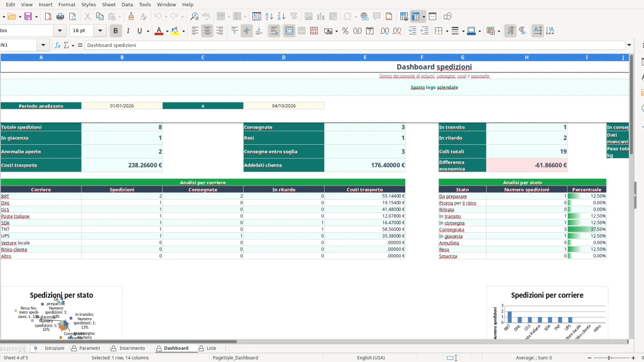Image resolution: width=644 pixels, height=362 pixels.
Task: Click the Export as PDF icon
Action: point(49,17)
